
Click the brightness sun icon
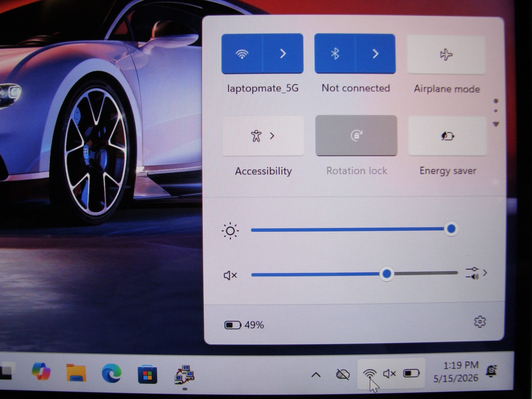click(230, 231)
